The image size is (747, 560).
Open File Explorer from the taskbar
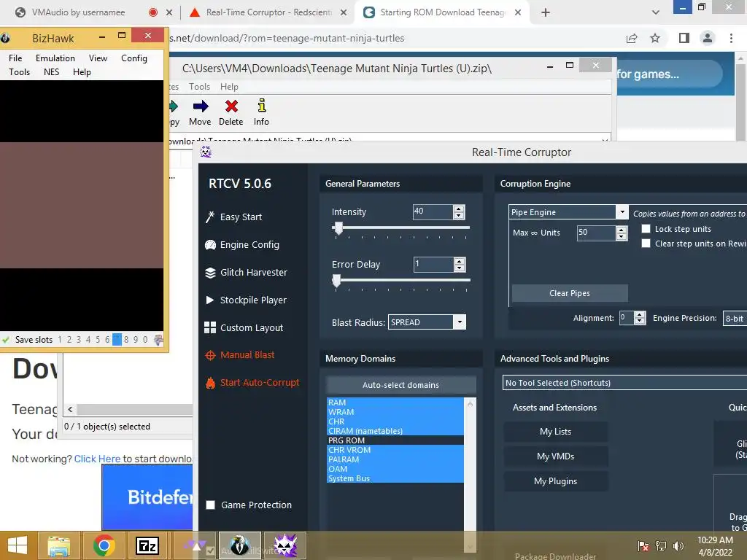pos(58,545)
